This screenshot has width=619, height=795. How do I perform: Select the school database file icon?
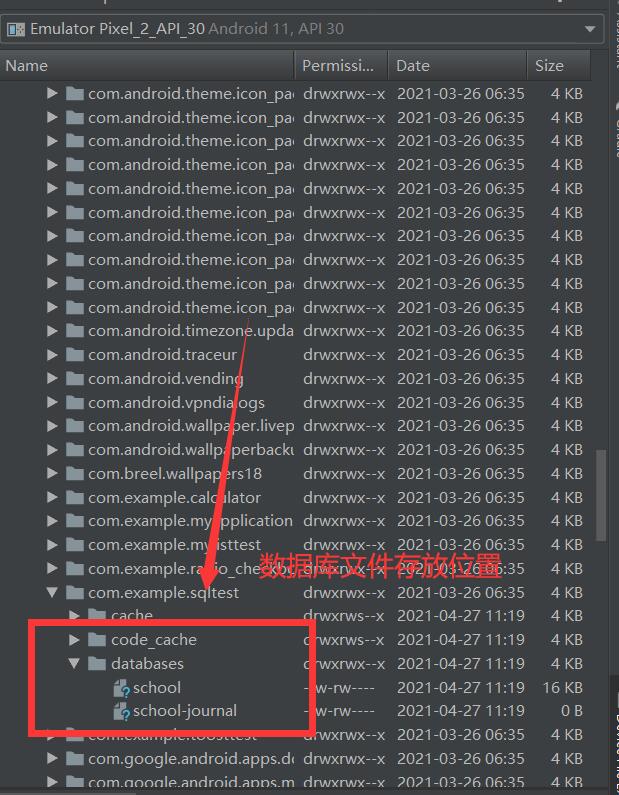coord(122,688)
